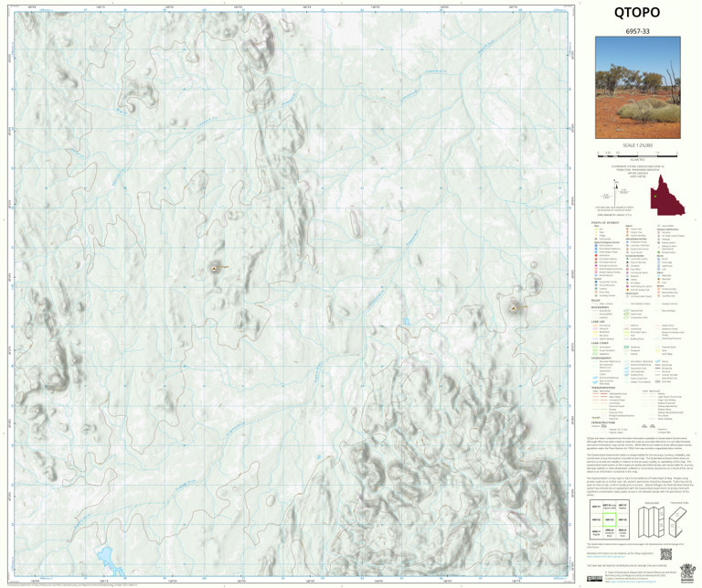702x588 pixels.
Task: Click the Cemetery symbol in the legend
Action: (627, 265)
